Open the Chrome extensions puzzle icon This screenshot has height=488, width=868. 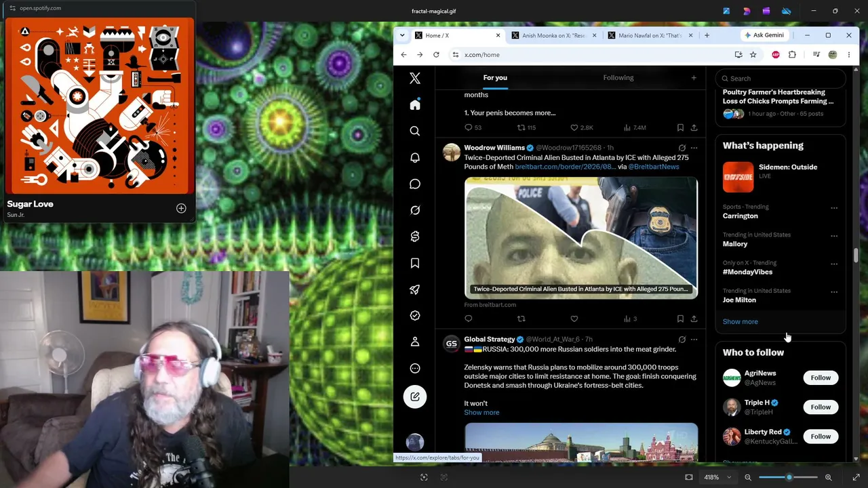[x=792, y=55]
